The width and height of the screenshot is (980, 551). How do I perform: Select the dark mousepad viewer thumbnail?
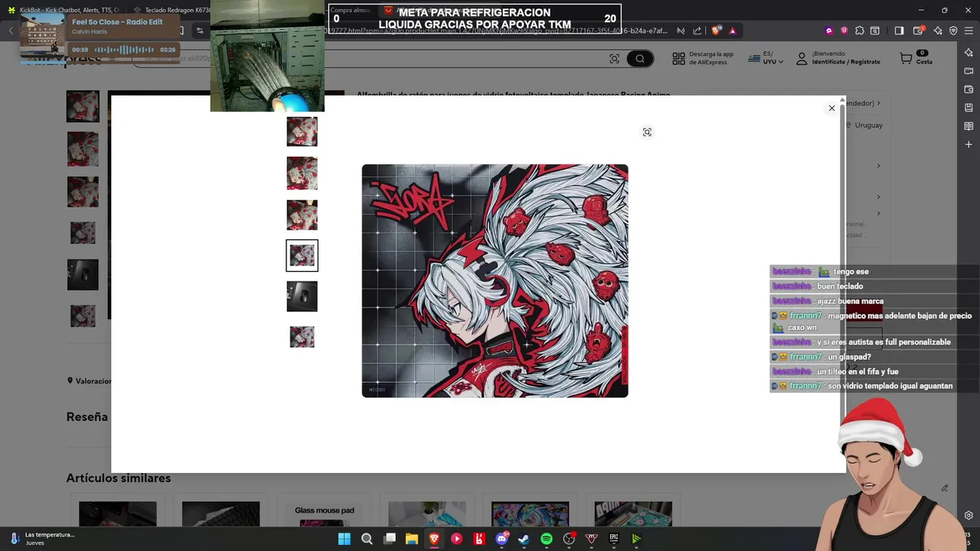[302, 296]
